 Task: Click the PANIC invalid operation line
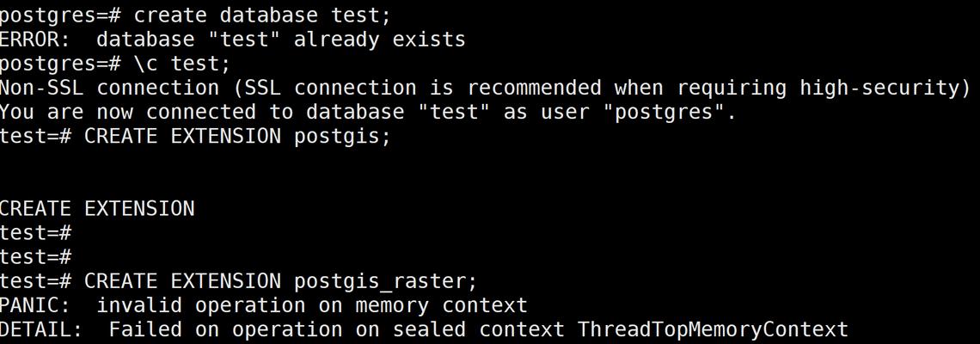click(263, 305)
